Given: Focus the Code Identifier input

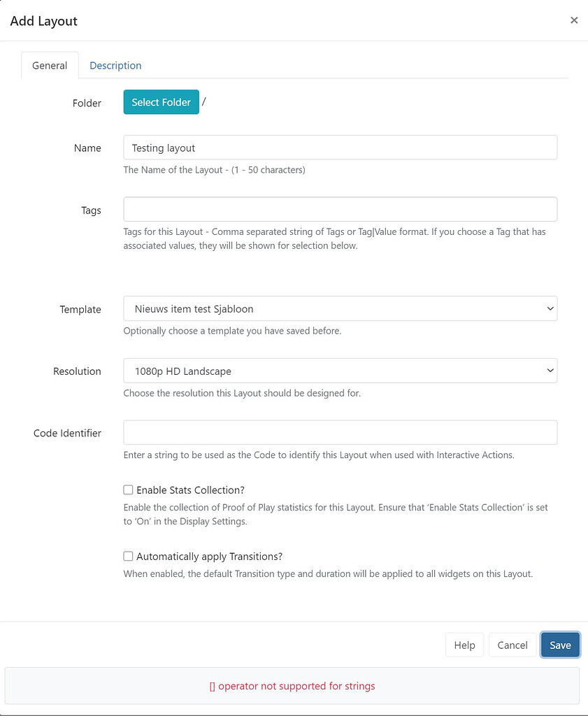Looking at the screenshot, I should coord(340,432).
